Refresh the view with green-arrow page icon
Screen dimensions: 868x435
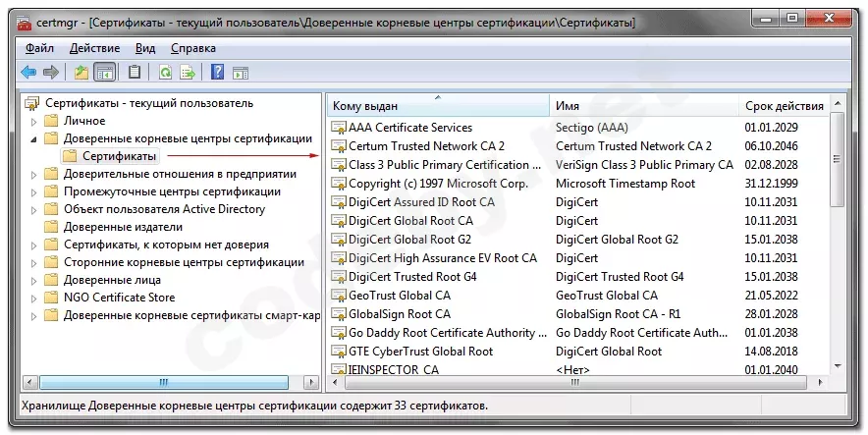[165, 72]
